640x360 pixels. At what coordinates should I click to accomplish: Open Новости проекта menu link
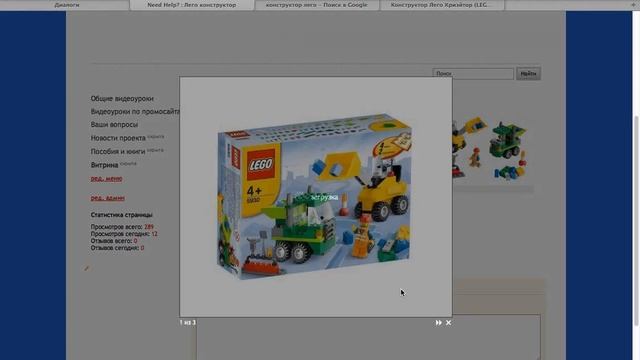pos(118,138)
